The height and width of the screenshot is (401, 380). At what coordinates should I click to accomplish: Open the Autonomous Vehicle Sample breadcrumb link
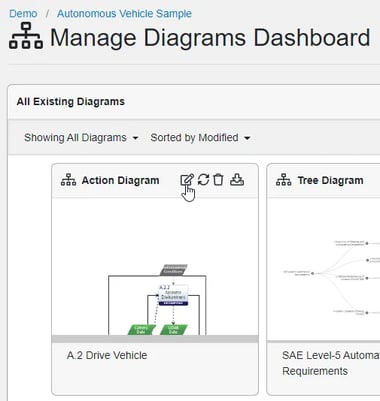point(124,14)
